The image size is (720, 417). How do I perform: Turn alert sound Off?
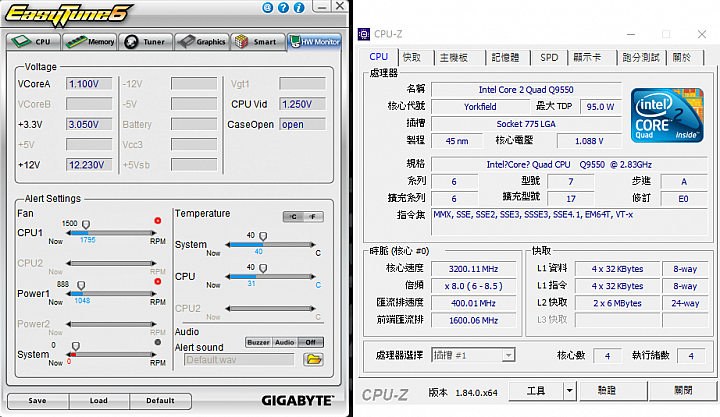(311, 342)
